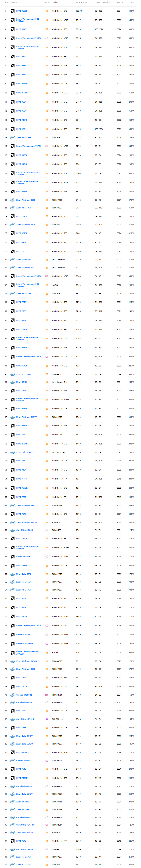Screen dimensions: 141x868
Task: Click type icon in Core Ultra 9 285K row
Action: coord(47,530)
